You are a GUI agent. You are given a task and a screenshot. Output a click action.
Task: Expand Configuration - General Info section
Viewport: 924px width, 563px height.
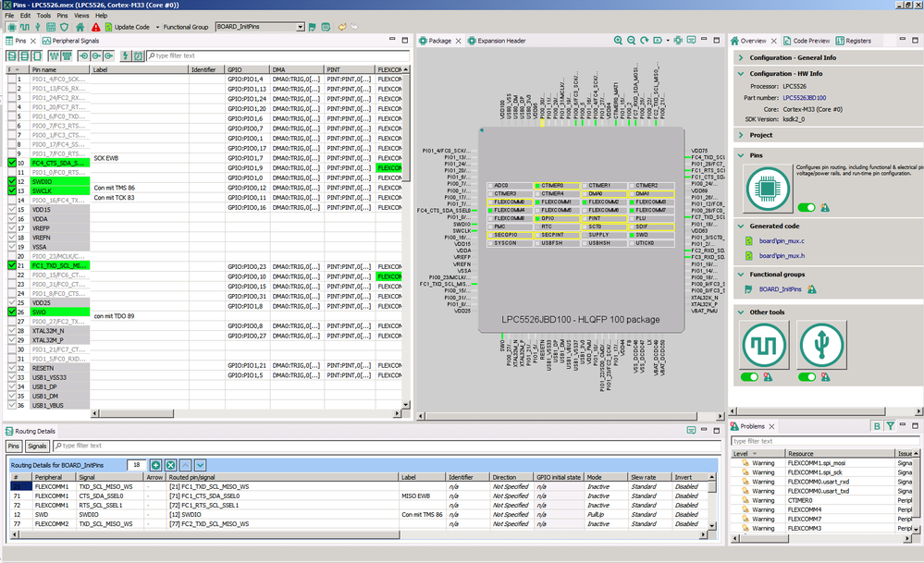741,57
